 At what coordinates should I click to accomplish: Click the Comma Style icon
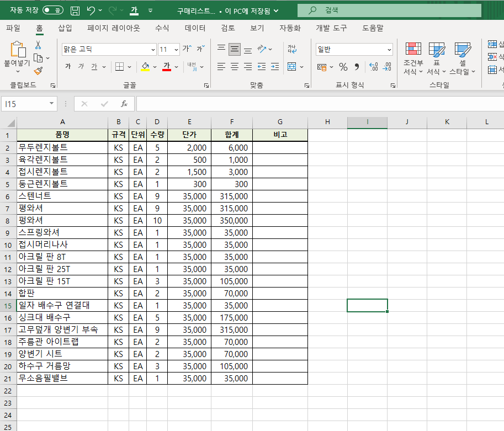(357, 67)
